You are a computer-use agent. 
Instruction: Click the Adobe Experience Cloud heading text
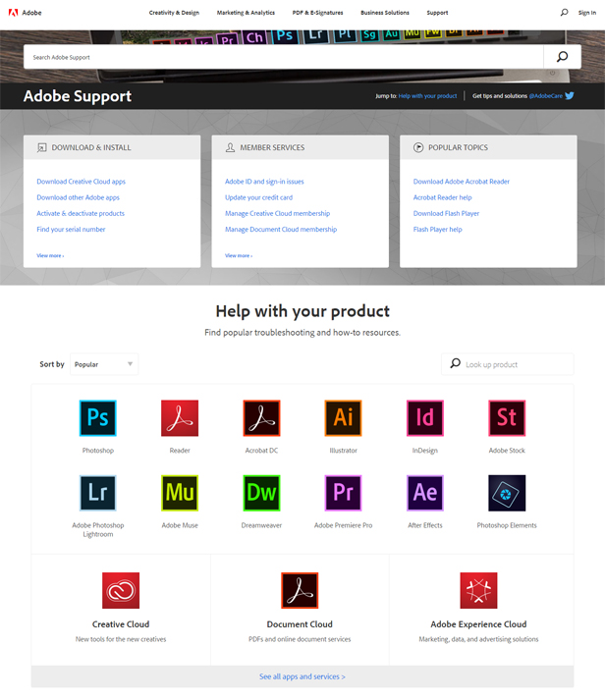pyautogui.click(x=478, y=624)
